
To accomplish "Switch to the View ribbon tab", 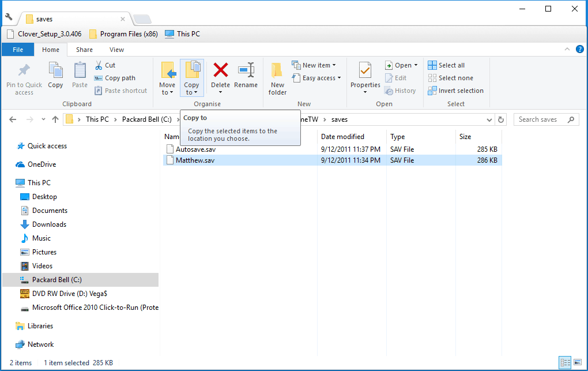I will pyautogui.click(x=116, y=50).
